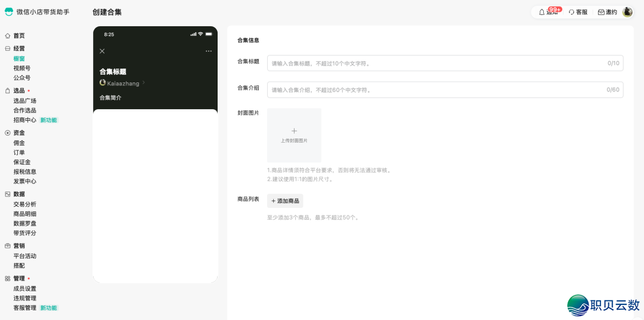Click the 数据 chart icon
644x320 pixels.
(8, 194)
